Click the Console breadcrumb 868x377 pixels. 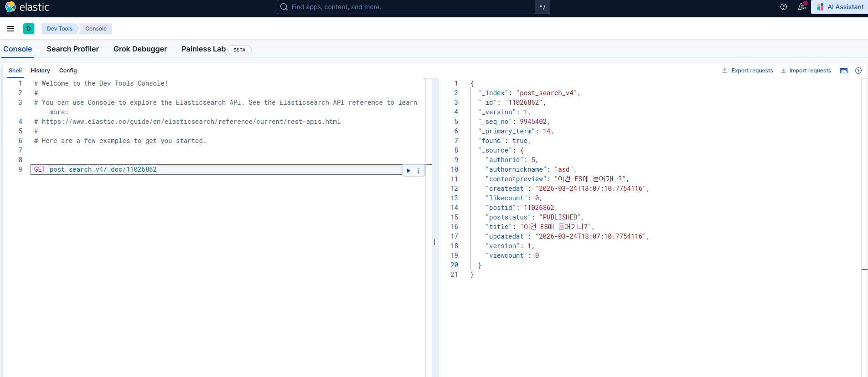pyautogui.click(x=96, y=29)
